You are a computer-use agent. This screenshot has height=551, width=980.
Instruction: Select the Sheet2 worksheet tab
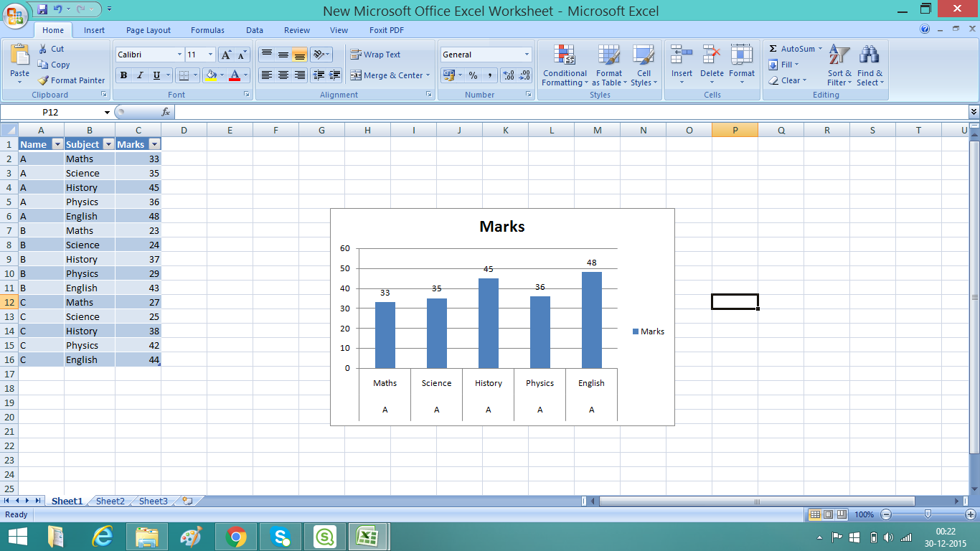point(110,501)
